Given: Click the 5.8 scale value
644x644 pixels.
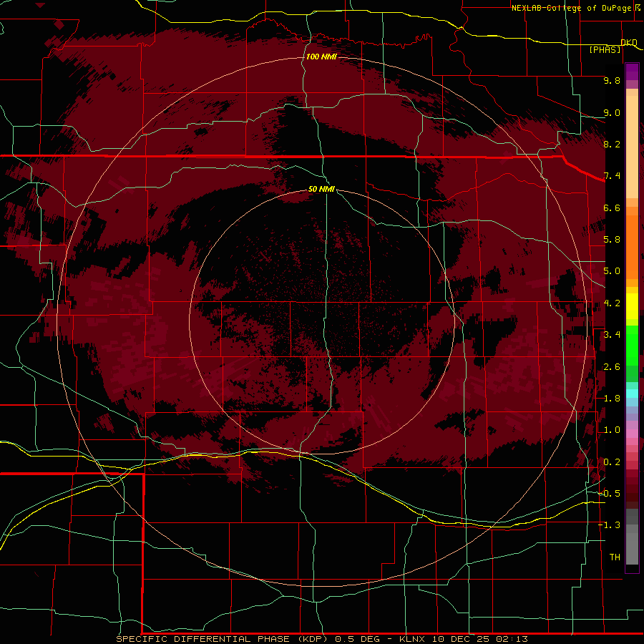Looking at the screenshot, I should [x=612, y=240].
